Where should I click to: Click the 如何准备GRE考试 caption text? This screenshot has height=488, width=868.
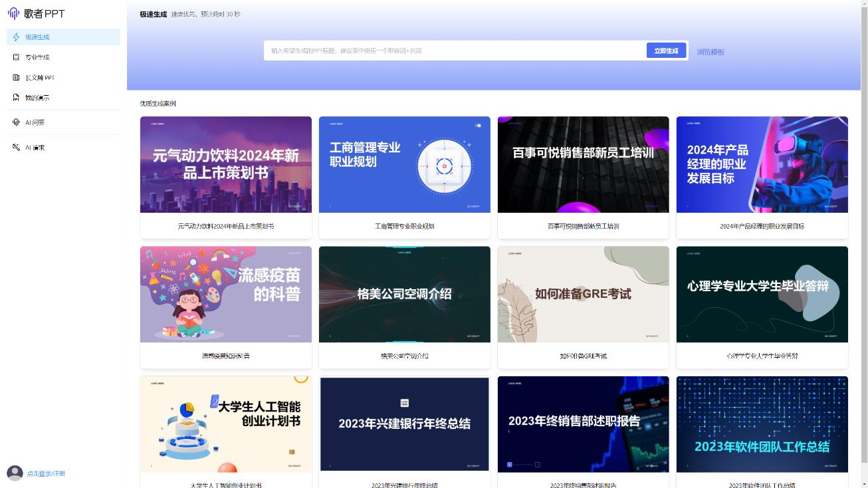pyautogui.click(x=584, y=356)
